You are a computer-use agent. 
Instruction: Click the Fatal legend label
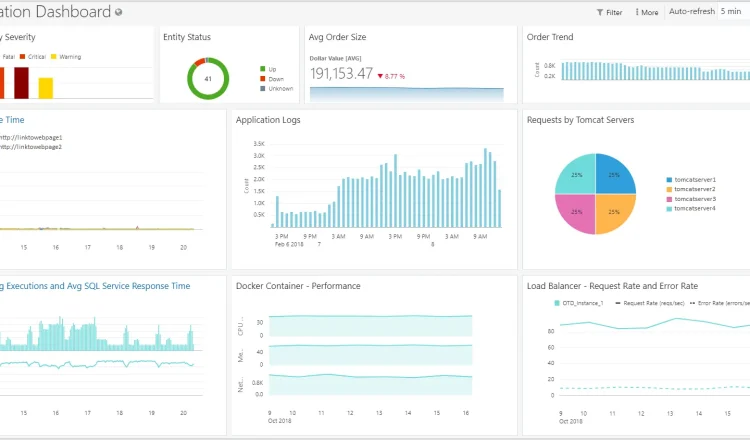[x=9, y=56]
